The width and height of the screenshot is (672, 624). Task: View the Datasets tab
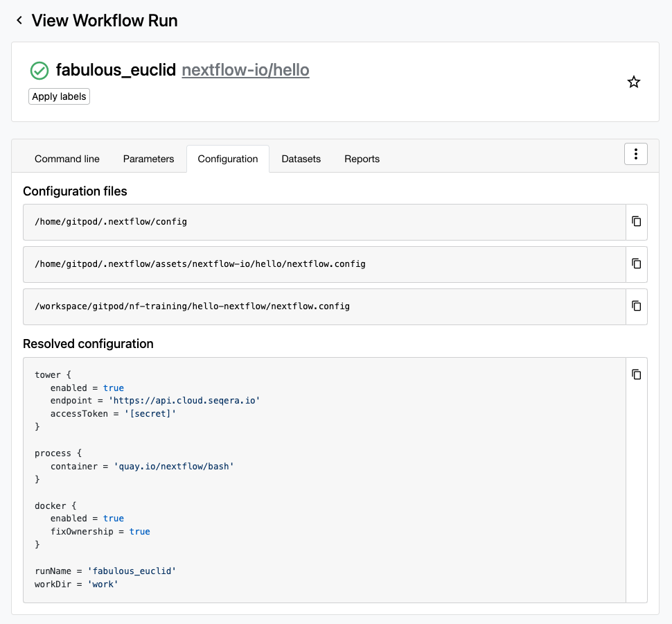[x=301, y=159]
